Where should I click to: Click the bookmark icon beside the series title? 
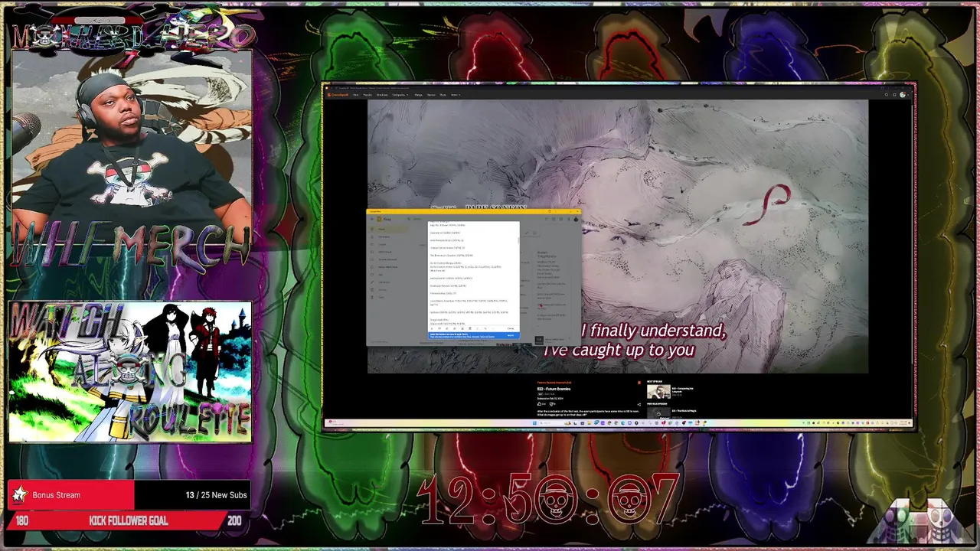coord(639,383)
